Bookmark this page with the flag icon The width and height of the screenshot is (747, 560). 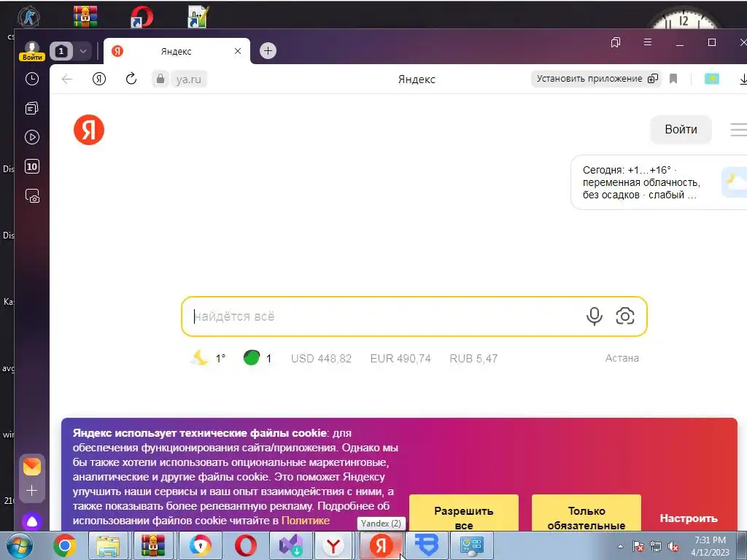pos(673,79)
